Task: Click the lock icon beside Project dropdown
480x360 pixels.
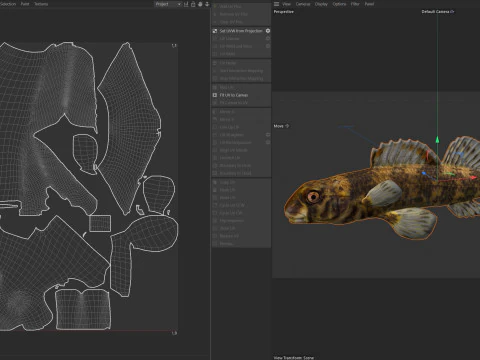Action: (x=193, y=4)
